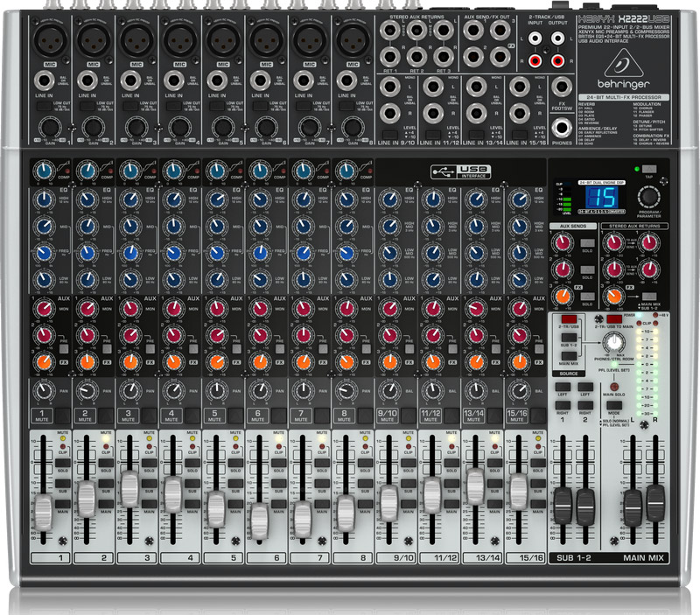This screenshot has height=615, width=700.
Task: Click the channel 2 compressor knob
Action: click(x=87, y=171)
